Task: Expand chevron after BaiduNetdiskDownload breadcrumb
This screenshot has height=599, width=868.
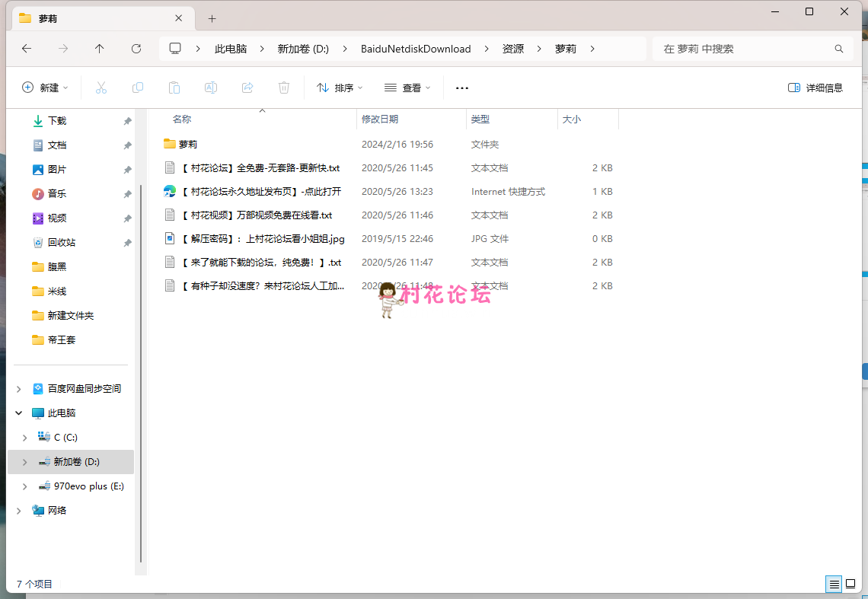Action: coord(486,49)
